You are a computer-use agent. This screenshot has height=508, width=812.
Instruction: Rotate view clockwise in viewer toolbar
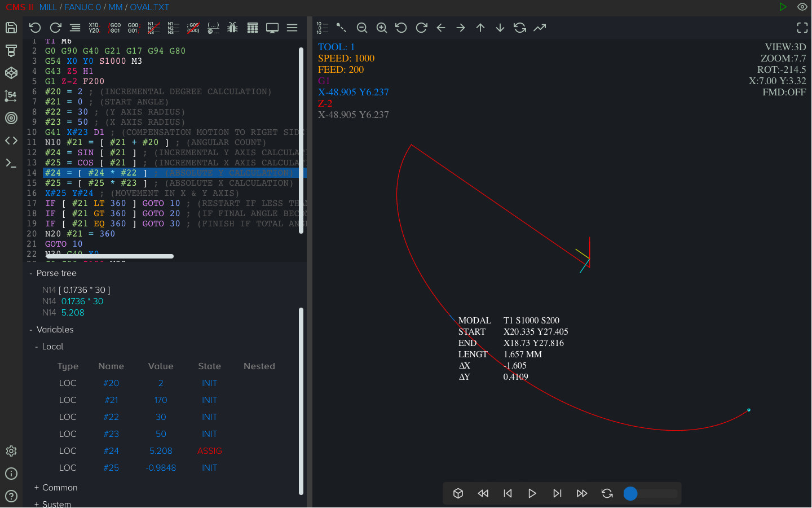pos(421,28)
